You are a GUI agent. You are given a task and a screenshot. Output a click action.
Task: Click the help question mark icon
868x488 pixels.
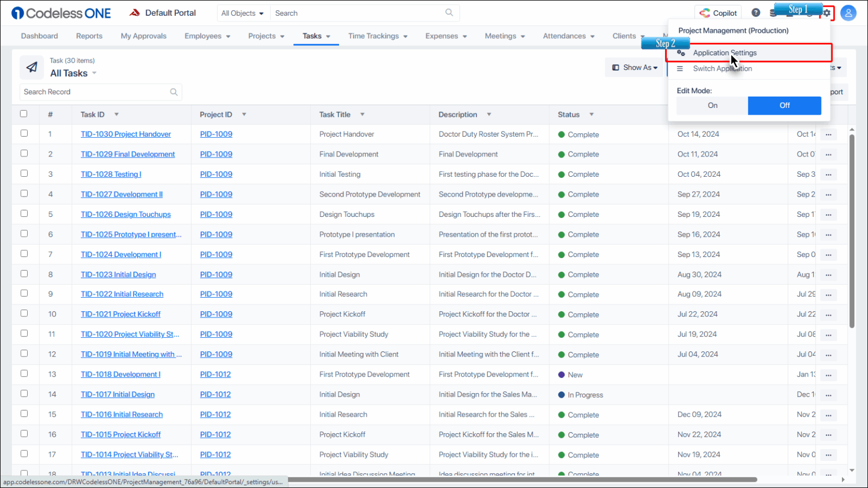[x=756, y=13]
